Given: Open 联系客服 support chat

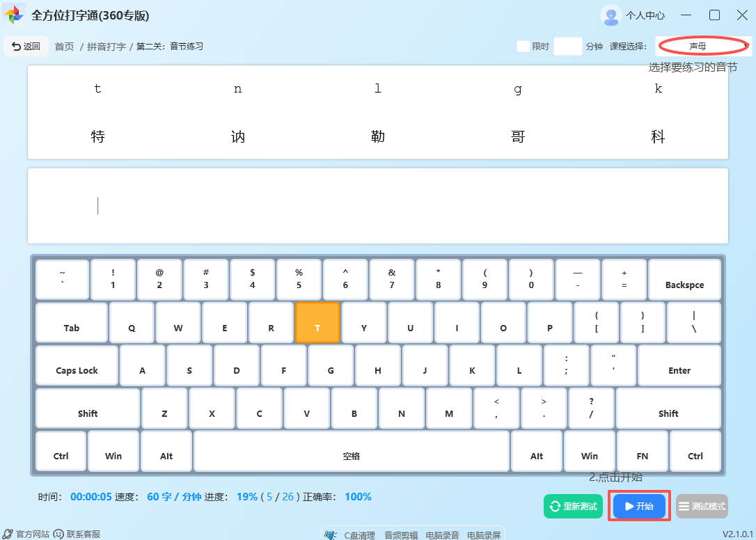Looking at the screenshot, I should (x=77, y=534).
